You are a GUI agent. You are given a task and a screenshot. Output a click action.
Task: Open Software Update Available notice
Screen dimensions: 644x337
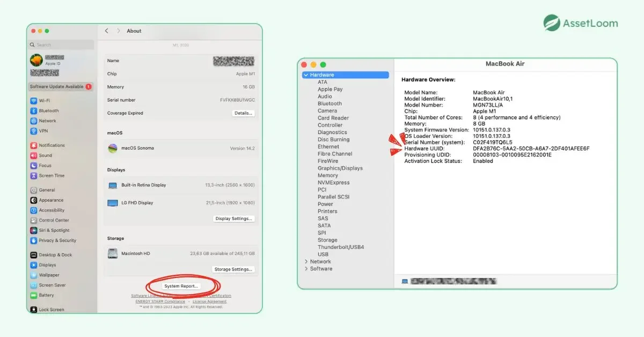click(x=61, y=86)
